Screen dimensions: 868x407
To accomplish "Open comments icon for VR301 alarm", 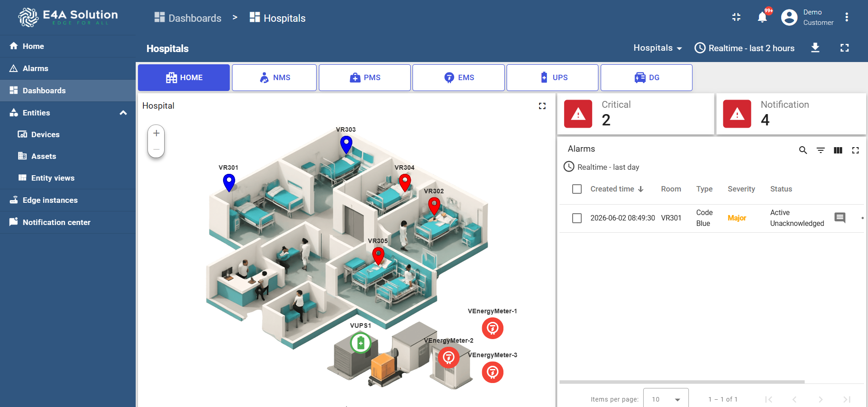I will [840, 218].
